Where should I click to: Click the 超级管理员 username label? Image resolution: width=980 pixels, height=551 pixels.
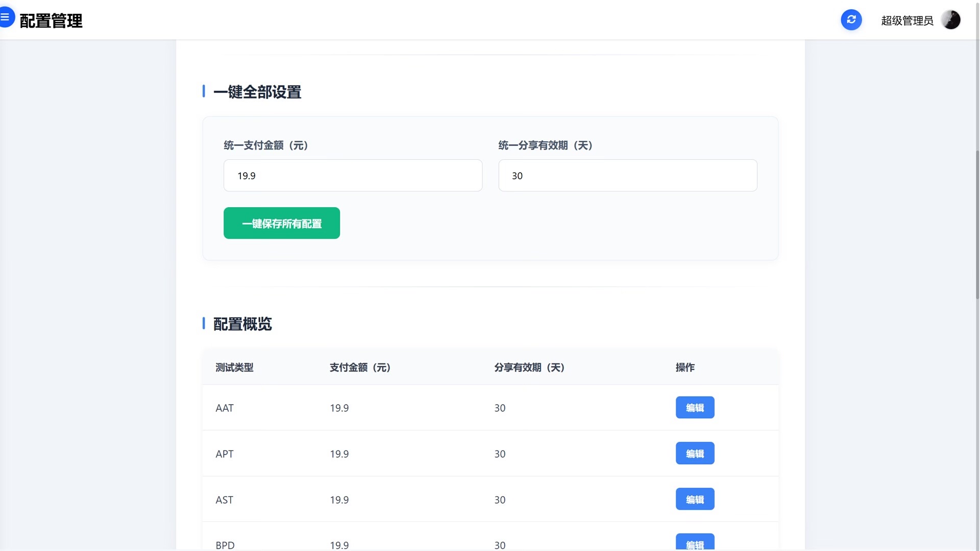point(906,21)
